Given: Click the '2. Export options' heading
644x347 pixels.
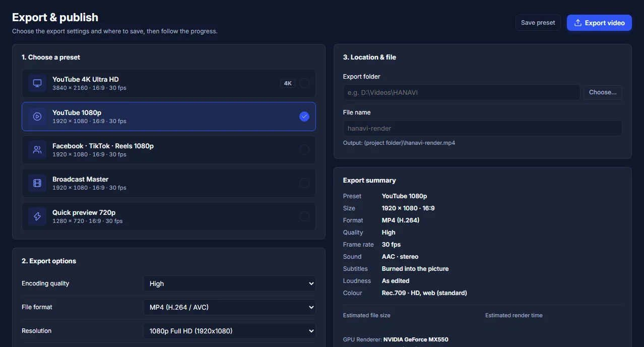Looking at the screenshot, I should tap(49, 261).
